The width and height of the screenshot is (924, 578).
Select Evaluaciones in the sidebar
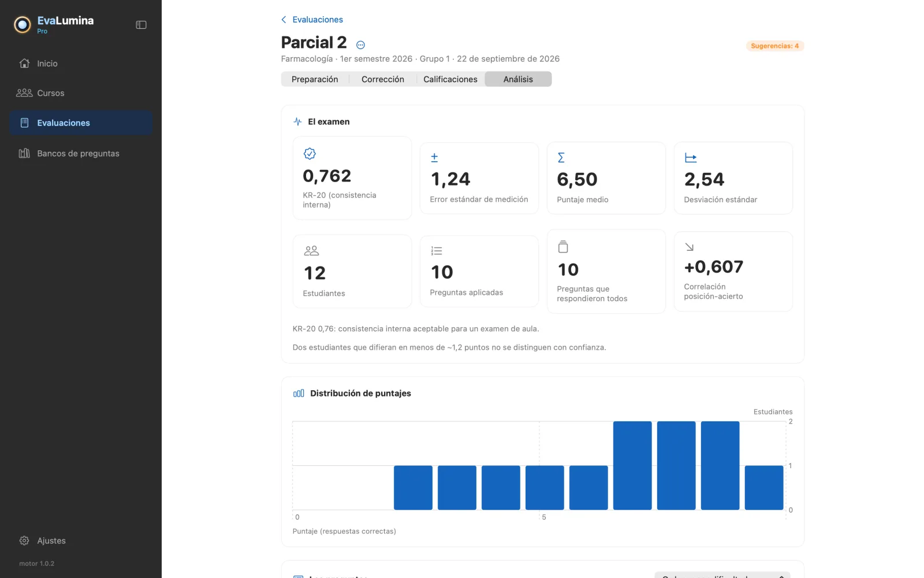[x=81, y=123]
